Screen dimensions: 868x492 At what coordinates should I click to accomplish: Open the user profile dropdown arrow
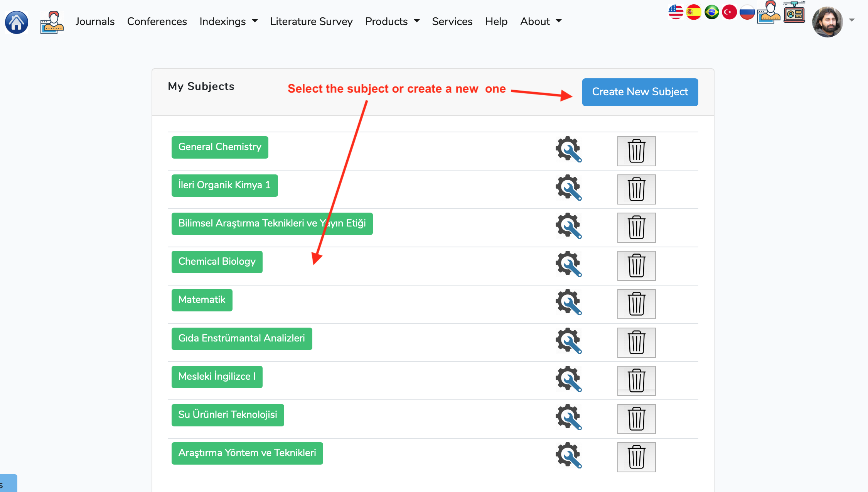tap(852, 20)
